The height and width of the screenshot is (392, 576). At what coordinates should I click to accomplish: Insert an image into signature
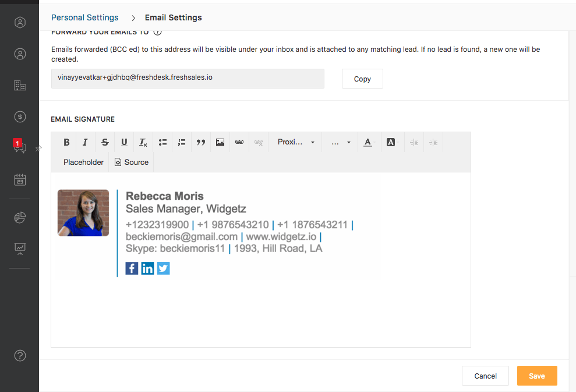pos(220,142)
